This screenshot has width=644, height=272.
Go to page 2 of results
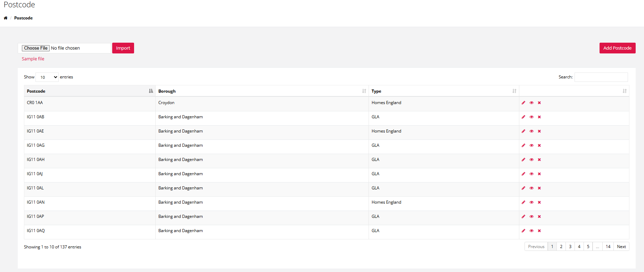561,247
